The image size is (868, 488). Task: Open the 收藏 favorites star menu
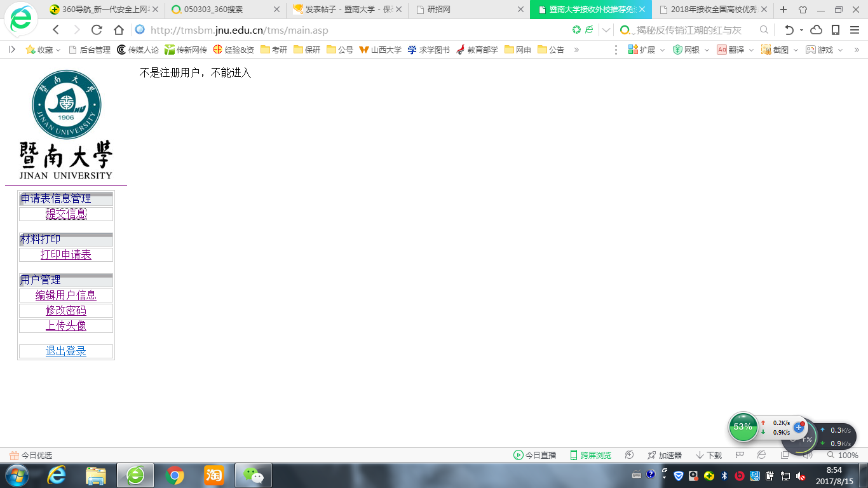[x=43, y=50]
